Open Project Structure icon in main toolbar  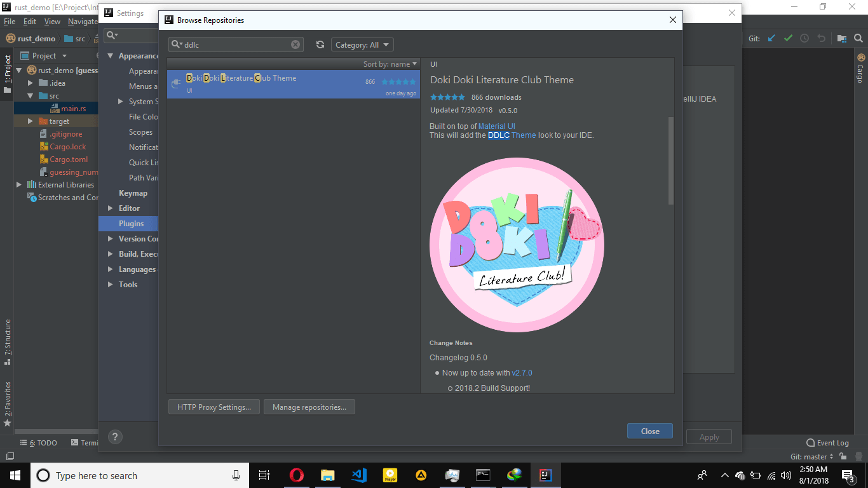841,38
